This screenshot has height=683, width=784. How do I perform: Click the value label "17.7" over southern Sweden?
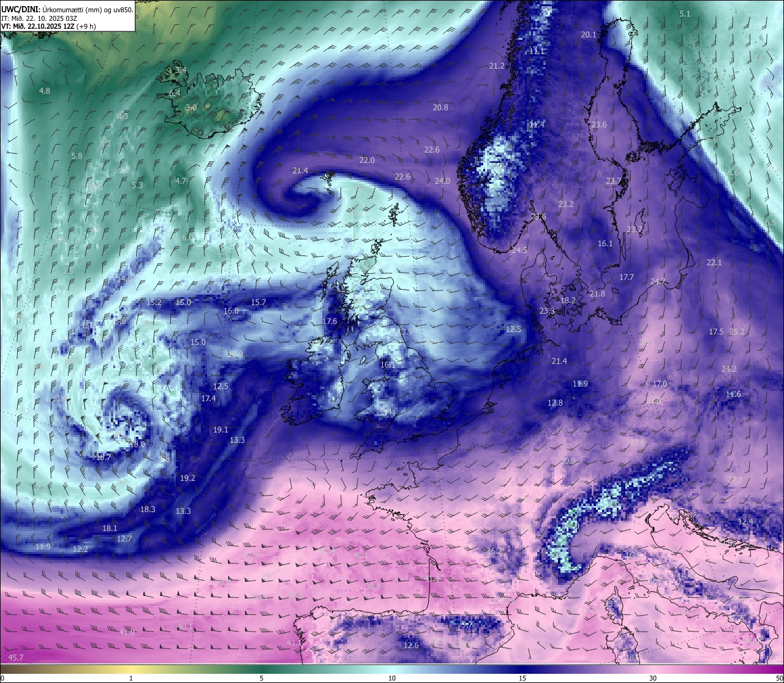coord(627,277)
